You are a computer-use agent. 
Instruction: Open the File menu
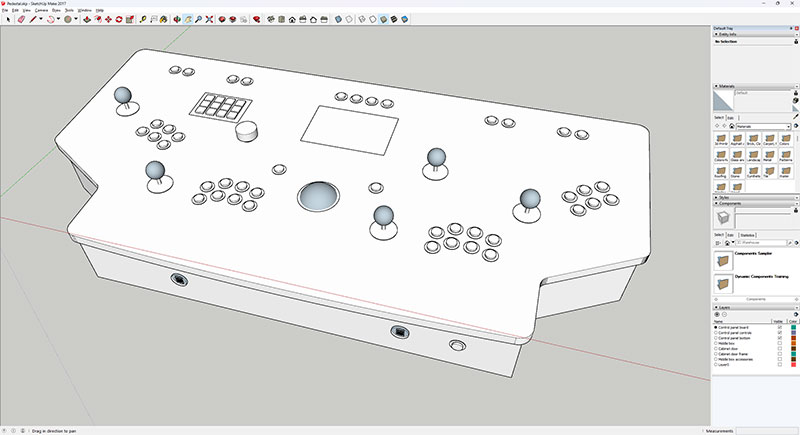tap(5, 10)
